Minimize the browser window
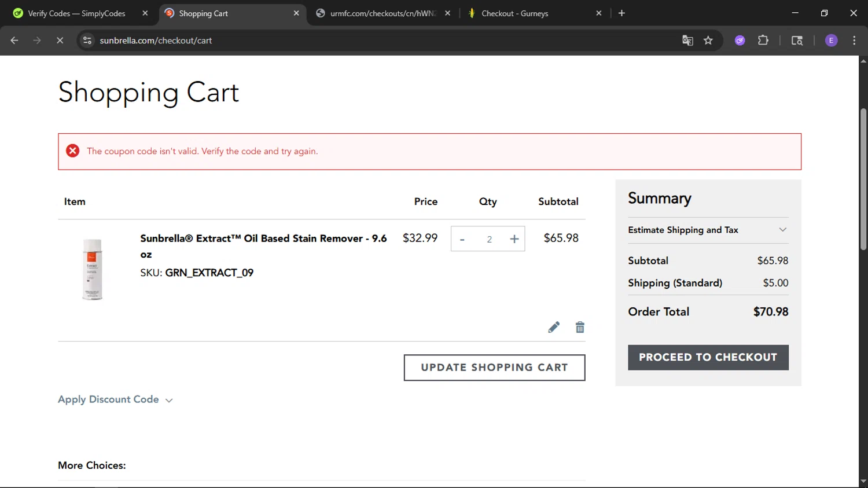Viewport: 868px width, 488px height. (795, 13)
